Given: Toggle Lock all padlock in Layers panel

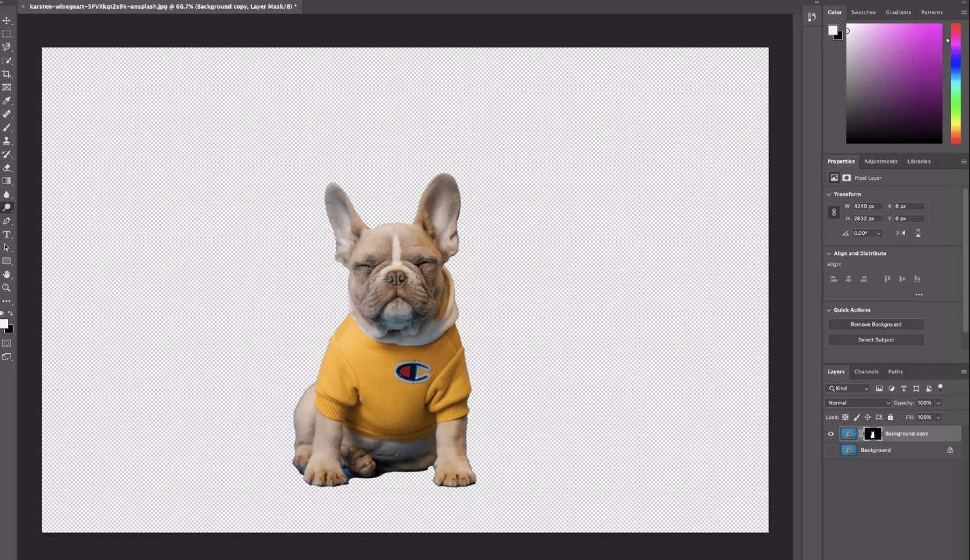Looking at the screenshot, I should tap(891, 417).
